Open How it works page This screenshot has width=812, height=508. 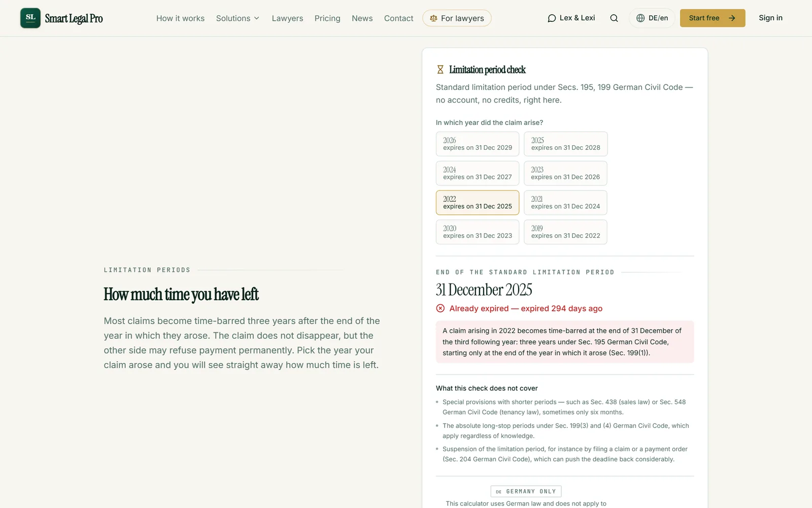(180, 18)
